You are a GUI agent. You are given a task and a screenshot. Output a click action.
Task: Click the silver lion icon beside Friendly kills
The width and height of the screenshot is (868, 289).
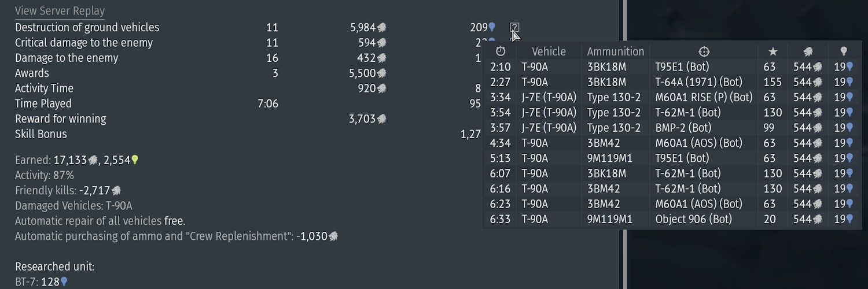coord(116,190)
